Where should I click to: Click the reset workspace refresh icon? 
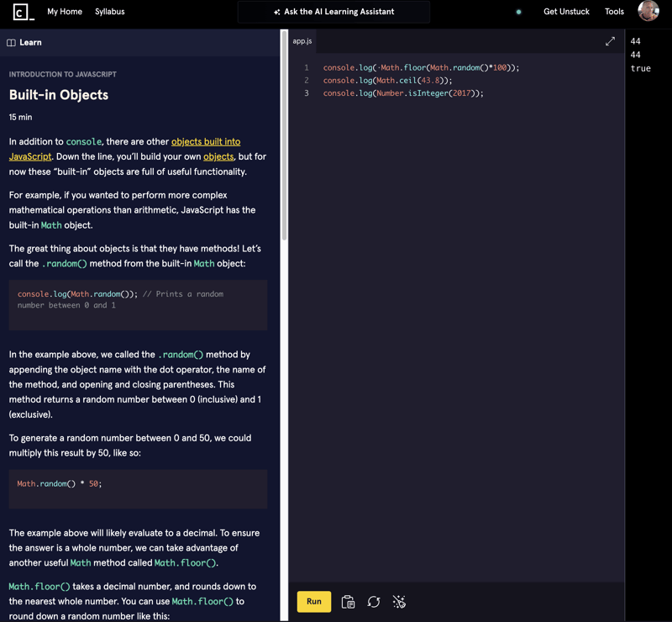click(374, 602)
